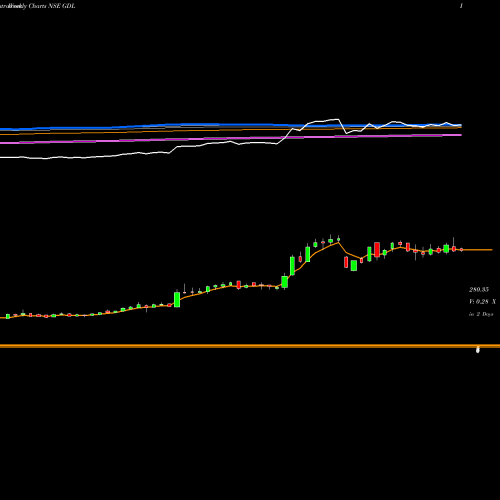Viewport: 500px width, 500px height.
Task: Click the white marker on the orange axis line
Action: [x=478, y=350]
